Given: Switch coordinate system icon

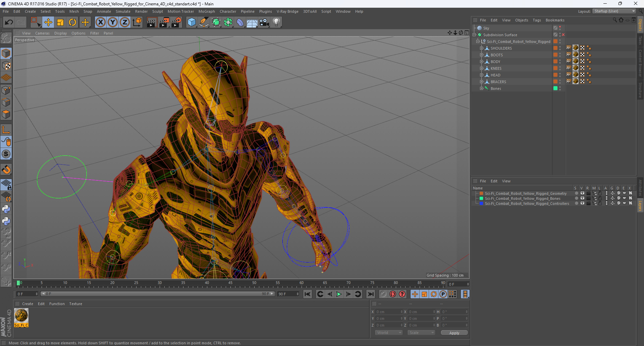Looking at the screenshot, I should pos(137,22).
